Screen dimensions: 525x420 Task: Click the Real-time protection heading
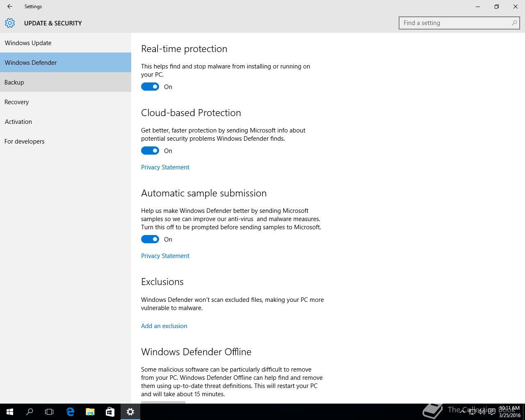184,49
